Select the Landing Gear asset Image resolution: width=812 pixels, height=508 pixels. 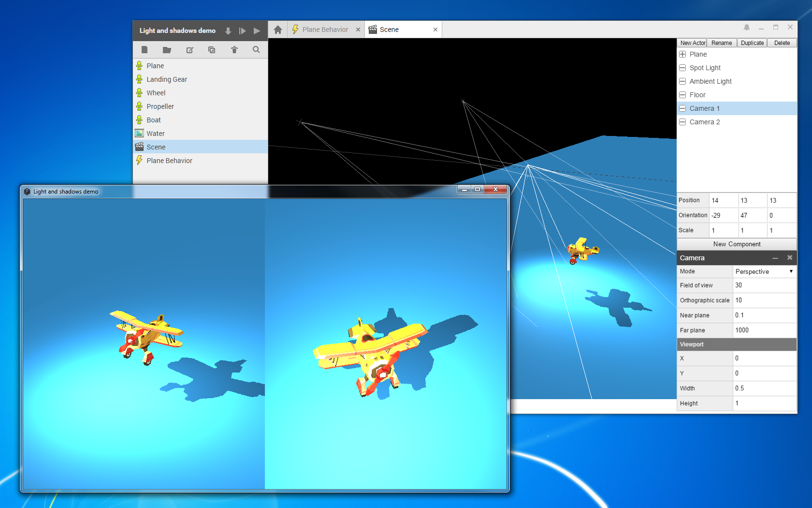(200, 79)
